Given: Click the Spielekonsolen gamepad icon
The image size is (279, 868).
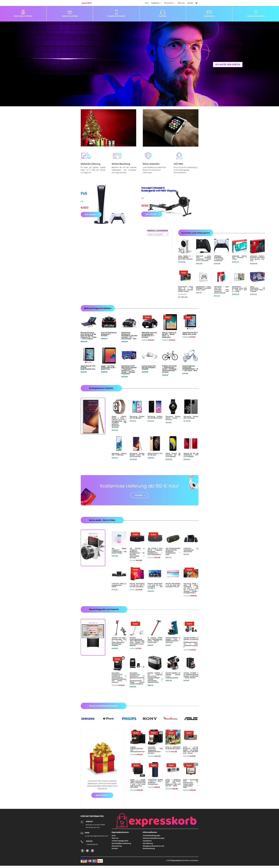Looking at the screenshot, I should [209, 12].
